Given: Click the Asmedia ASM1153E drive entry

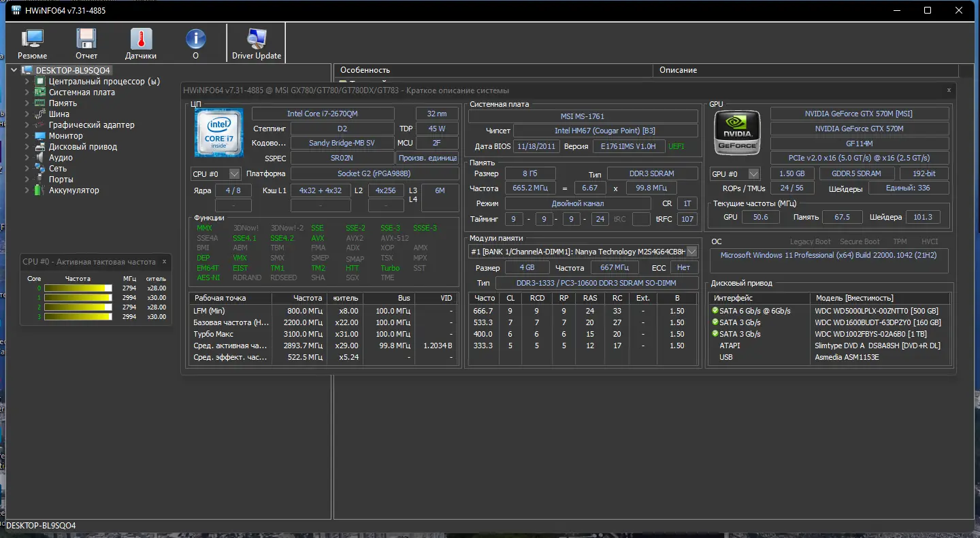Looking at the screenshot, I should (x=847, y=357).
